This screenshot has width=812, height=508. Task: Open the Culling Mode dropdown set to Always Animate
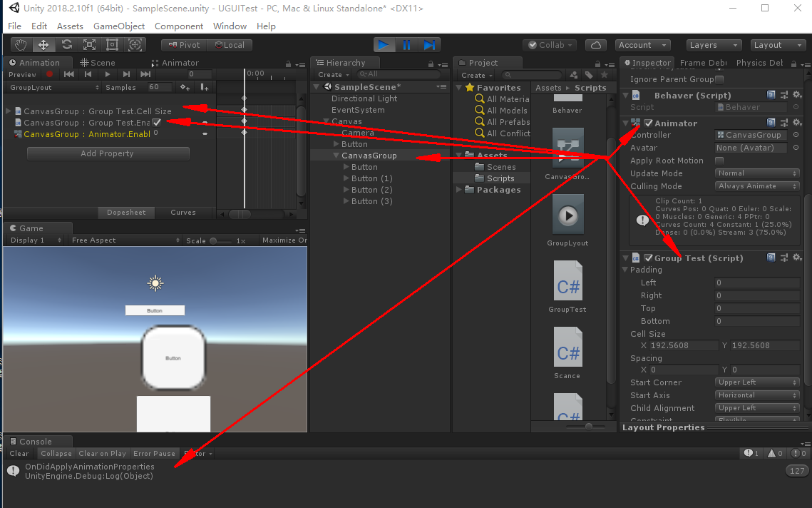[x=756, y=186]
